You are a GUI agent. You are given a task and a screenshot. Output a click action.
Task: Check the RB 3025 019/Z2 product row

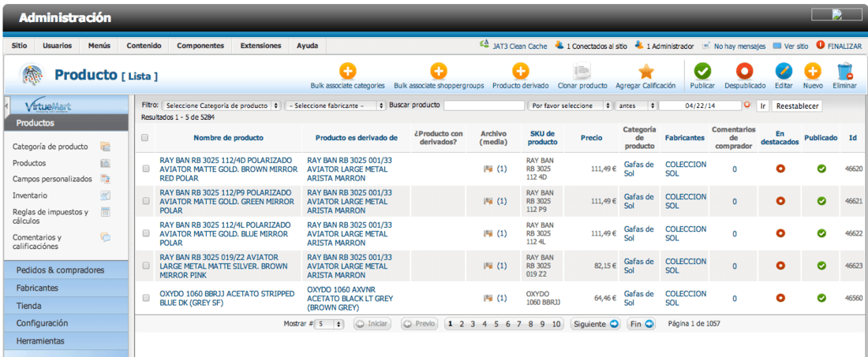click(146, 266)
